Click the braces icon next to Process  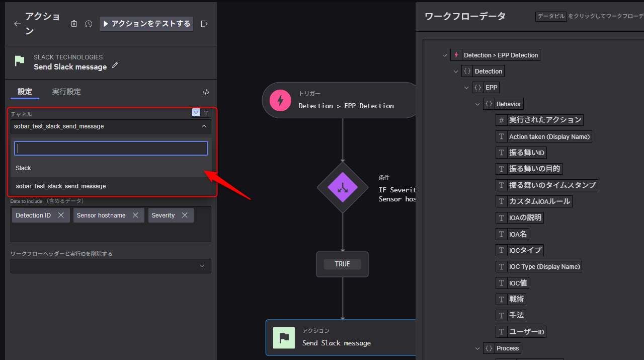pyautogui.click(x=489, y=348)
